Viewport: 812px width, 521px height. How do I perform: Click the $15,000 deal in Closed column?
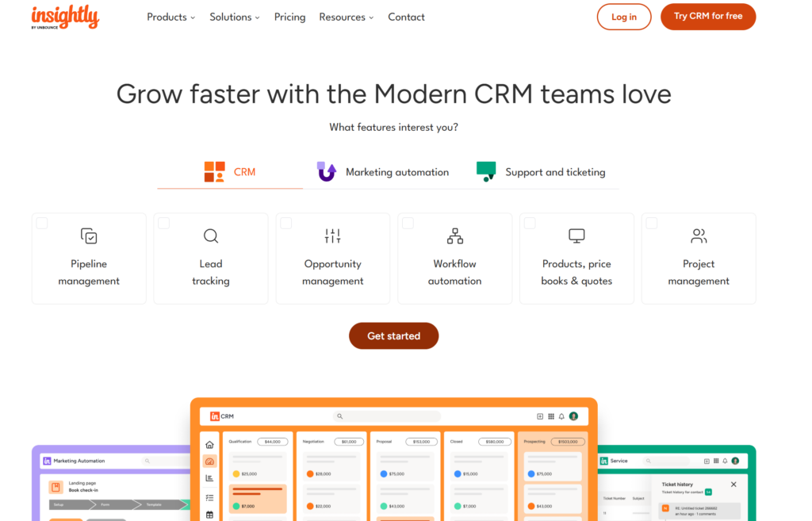(478, 466)
